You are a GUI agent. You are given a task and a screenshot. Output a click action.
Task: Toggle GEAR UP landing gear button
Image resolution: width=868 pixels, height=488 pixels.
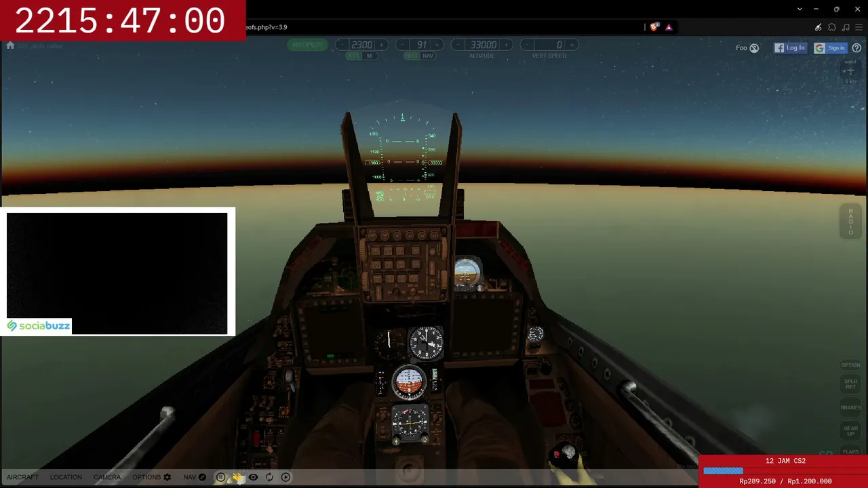click(x=850, y=430)
